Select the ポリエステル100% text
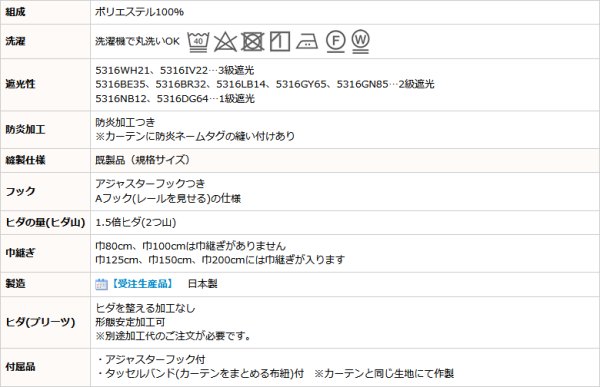This screenshot has width=600, height=387. [140, 12]
